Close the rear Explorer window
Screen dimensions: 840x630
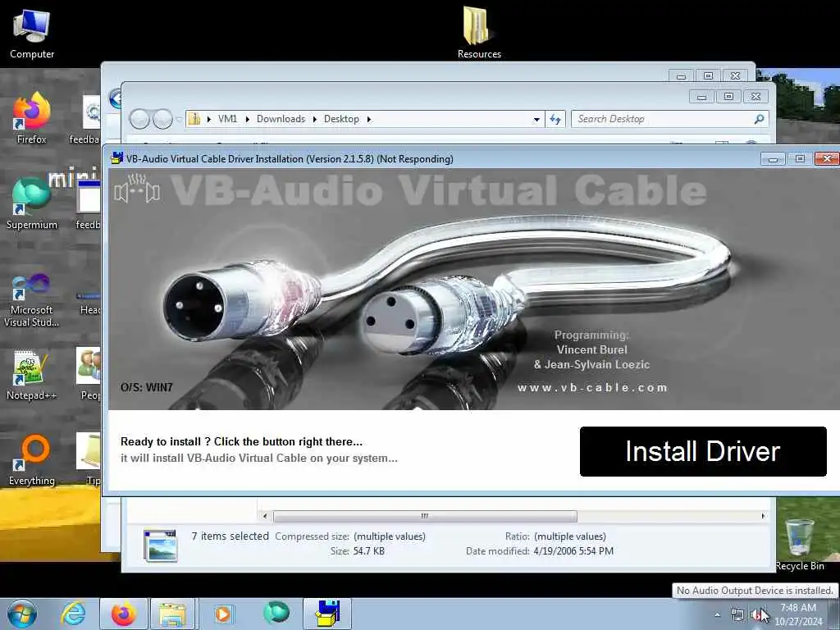[735, 76]
